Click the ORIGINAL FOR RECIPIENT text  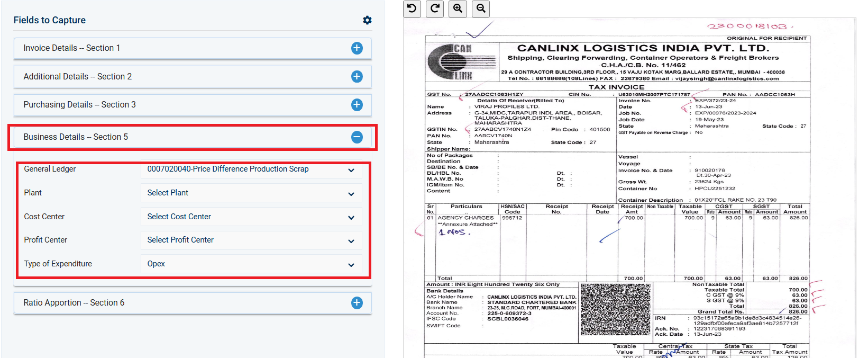pos(766,38)
